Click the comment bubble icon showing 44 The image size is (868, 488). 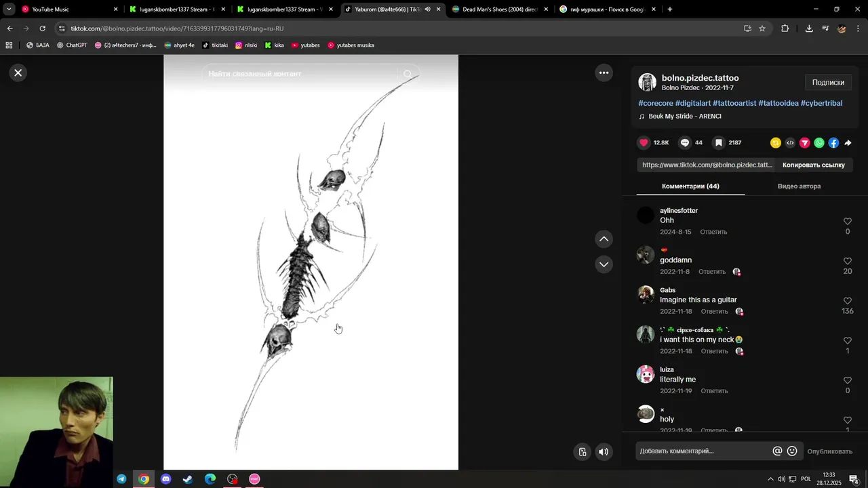pyautogui.click(x=685, y=142)
